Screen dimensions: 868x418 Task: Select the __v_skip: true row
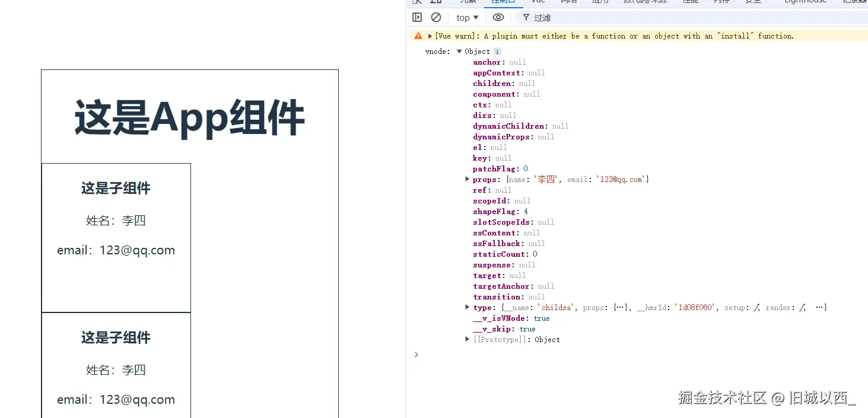coord(504,329)
